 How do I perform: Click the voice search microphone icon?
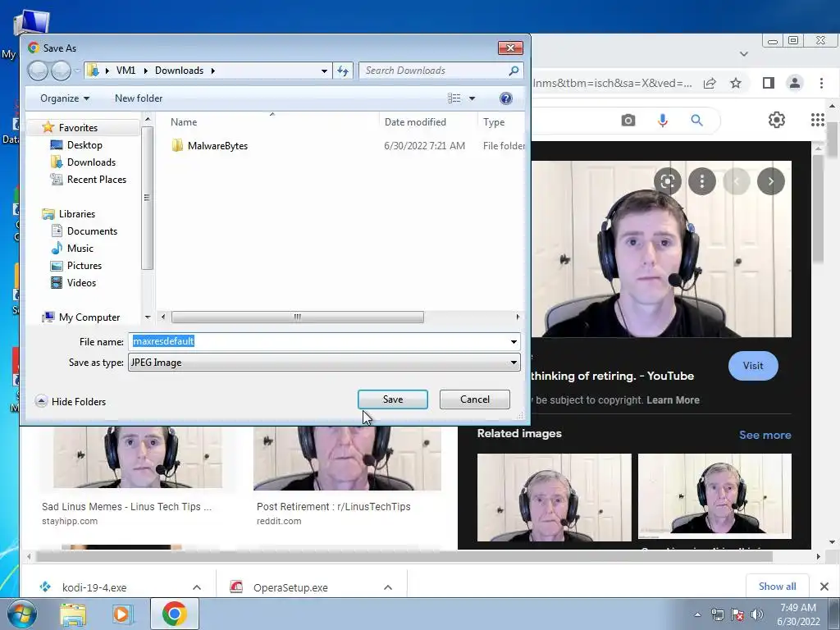pyautogui.click(x=663, y=121)
